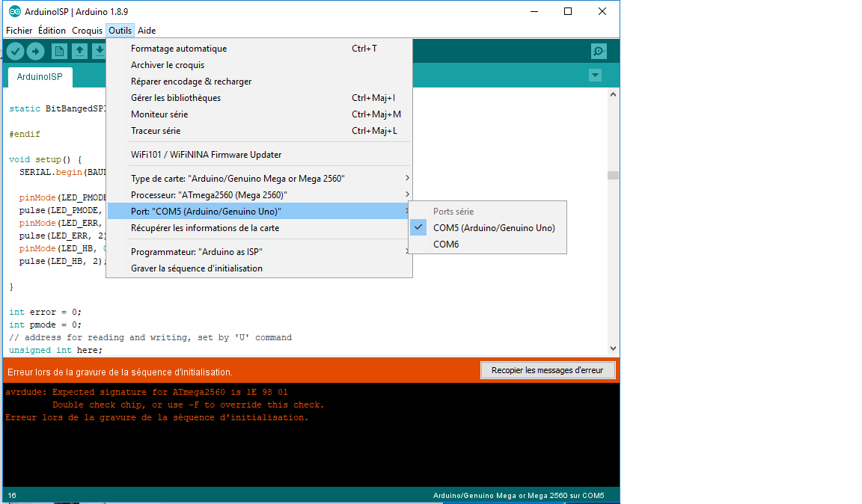Click the line number 16 in status bar
This screenshot has width=862, height=504.
click(12, 496)
